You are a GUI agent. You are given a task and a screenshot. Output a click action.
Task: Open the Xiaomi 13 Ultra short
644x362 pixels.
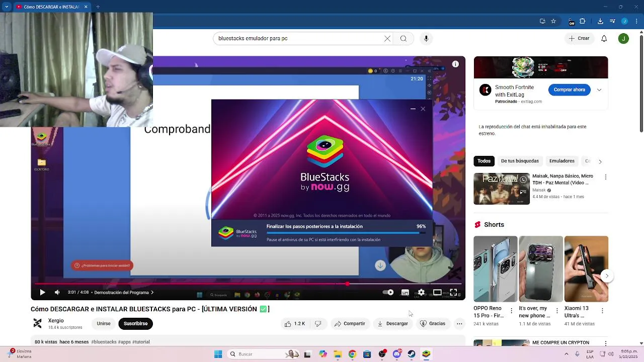coord(586,269)
